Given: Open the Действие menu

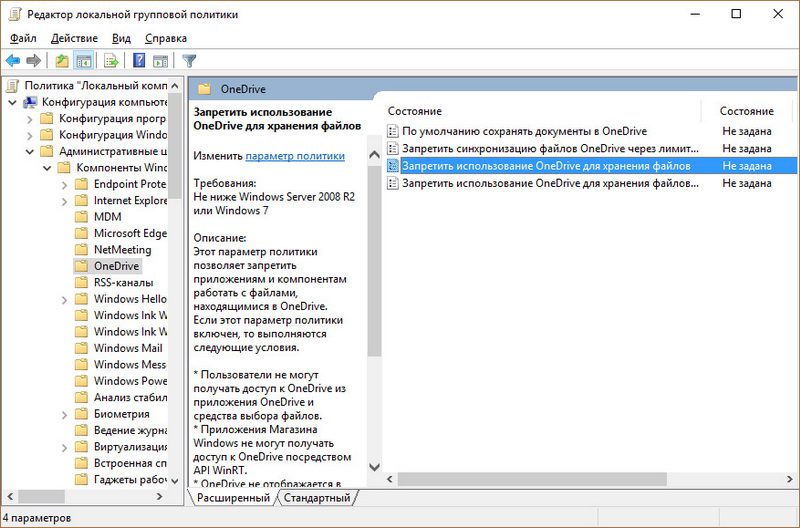Looking at the screenshot, I should [x=74, y=38].
